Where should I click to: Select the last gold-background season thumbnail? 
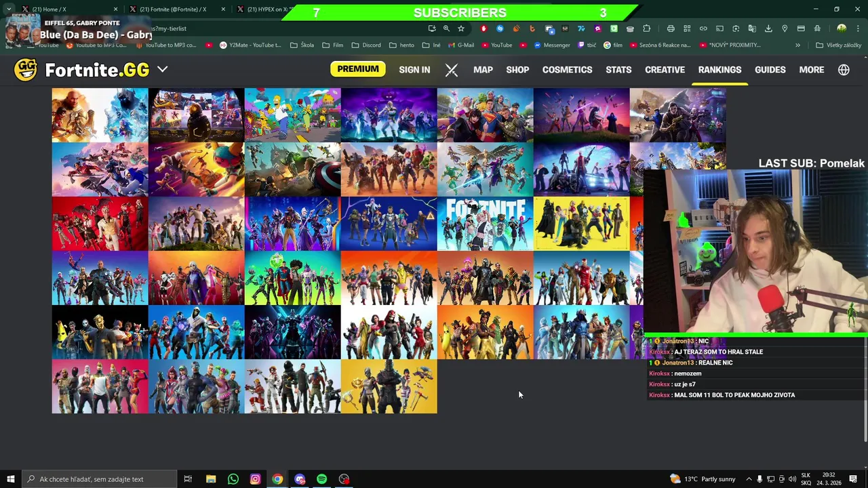pyautogui.click(x=389, y=386)
